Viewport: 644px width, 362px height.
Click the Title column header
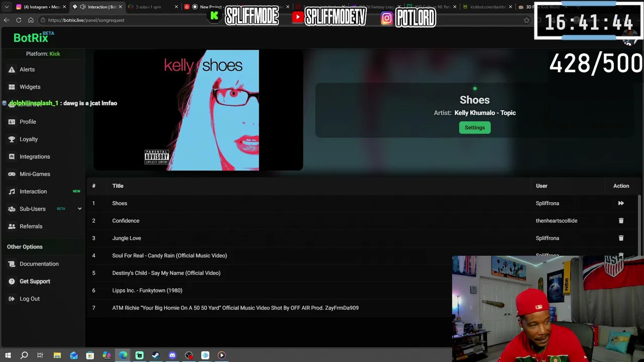click(118, 186)
